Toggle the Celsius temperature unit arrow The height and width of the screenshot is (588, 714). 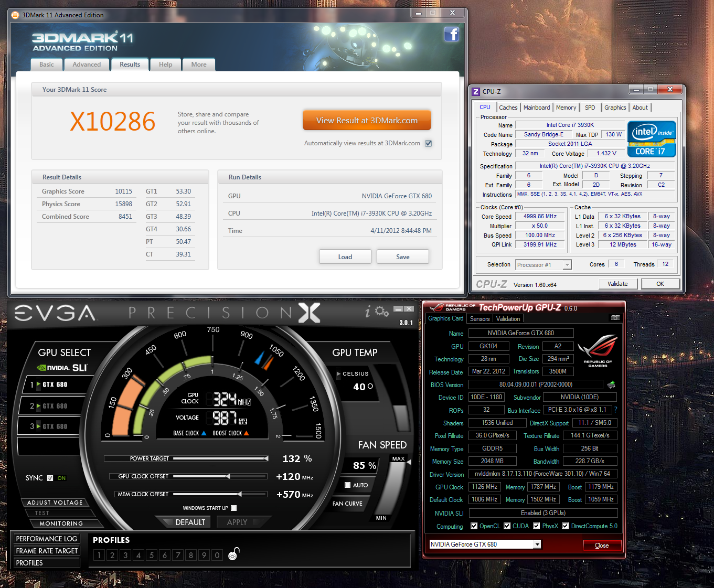338,373
